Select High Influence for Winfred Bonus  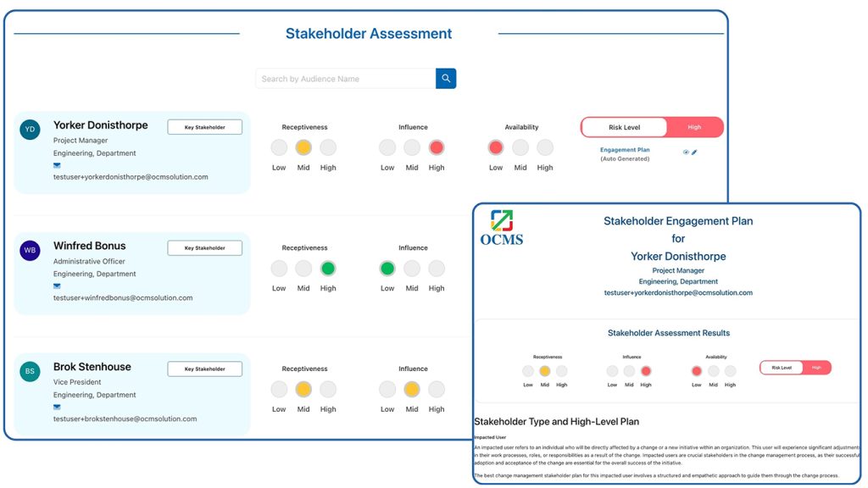coord(437,268)
